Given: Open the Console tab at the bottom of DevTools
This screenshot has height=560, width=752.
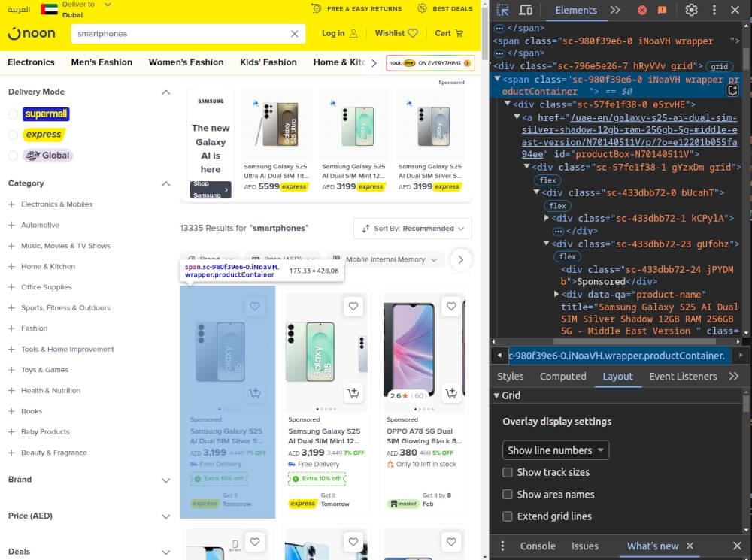Looking at the screenshot, I should pyautogui.click(x=537, y=546).
